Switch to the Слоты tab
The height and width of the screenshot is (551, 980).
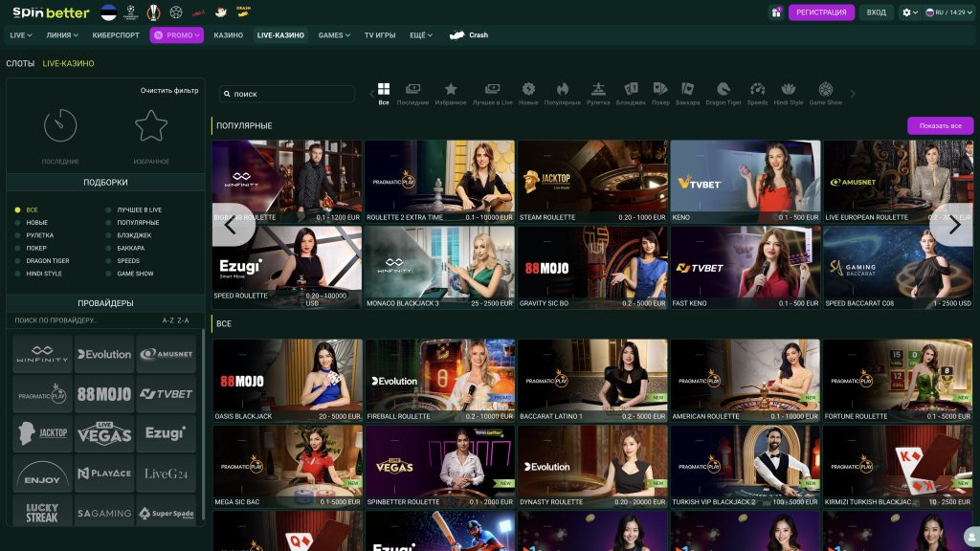click(x=20, y=63)
